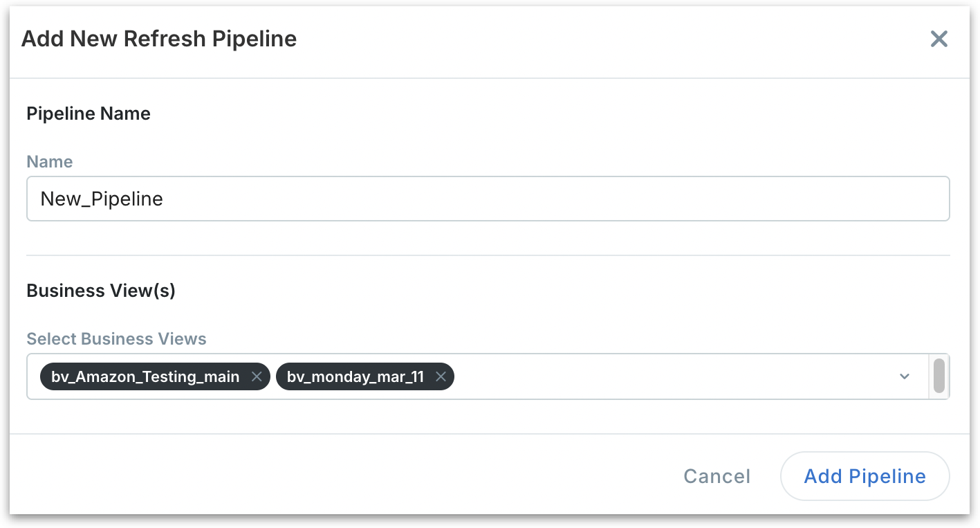Select the bv_Amazon_Testing_main tag label
980x528 pixels.
(145, 377)
